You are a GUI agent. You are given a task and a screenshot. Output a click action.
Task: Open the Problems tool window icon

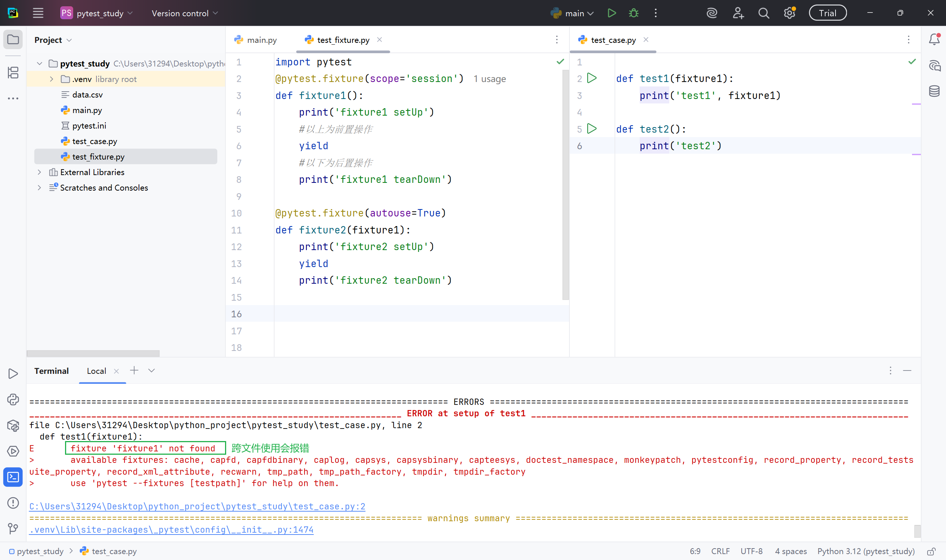13,503
